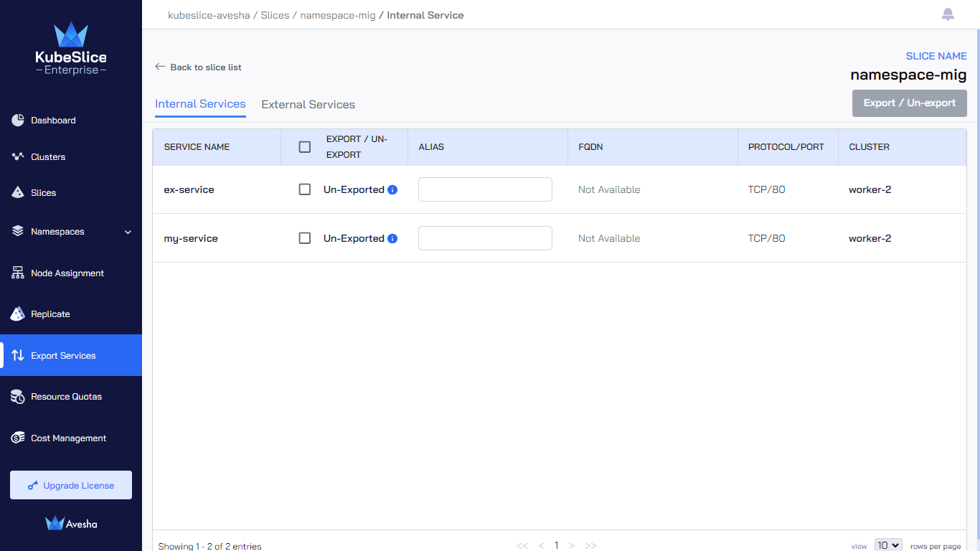Open Cost Management in the sidebar
Screen dimensions: 980x551
71,438
